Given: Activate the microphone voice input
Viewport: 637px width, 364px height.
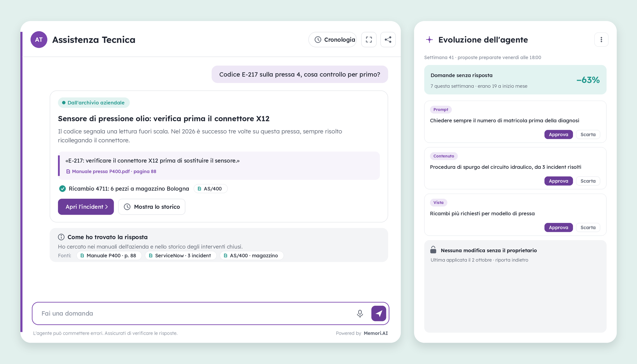Looking at the screenshot, I should [360, 313].
